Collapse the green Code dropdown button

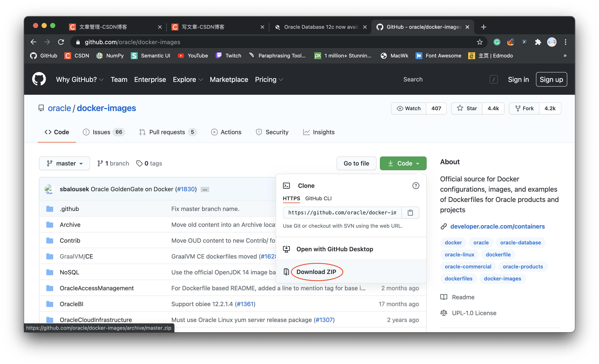403,163
